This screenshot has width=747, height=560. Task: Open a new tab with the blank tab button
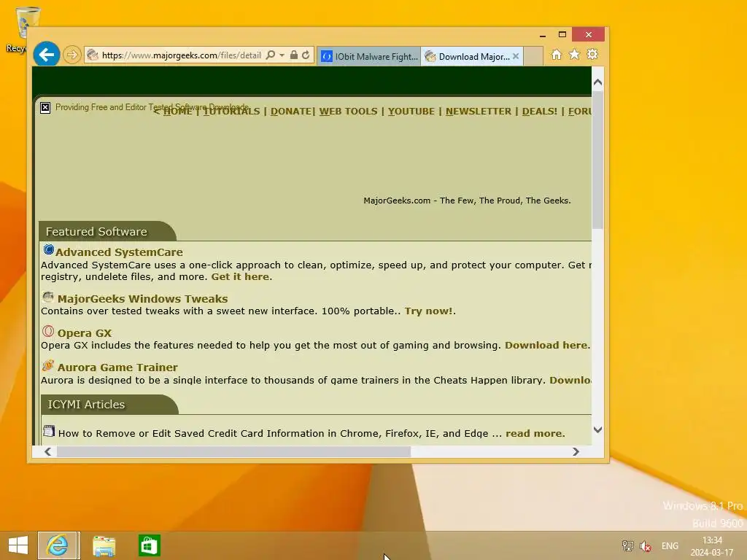[x=533, y=56]
